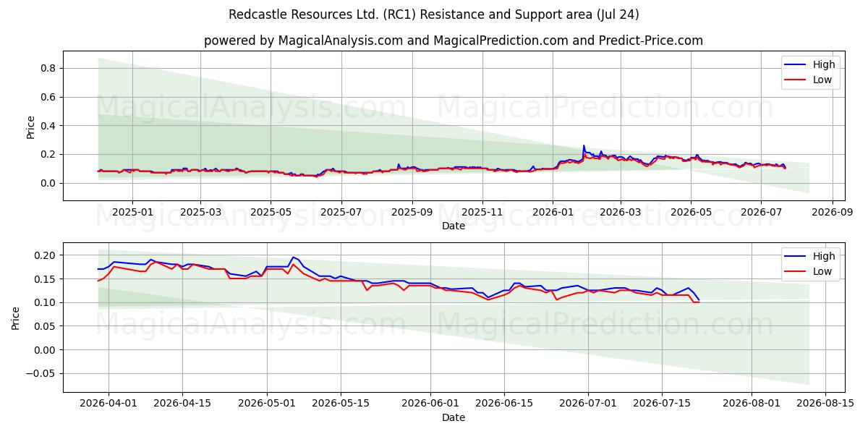Screen dimensions: 868x434
Task: Click the '-0.05' y-axis tick in bottom chart
Action: pos(42,374)
